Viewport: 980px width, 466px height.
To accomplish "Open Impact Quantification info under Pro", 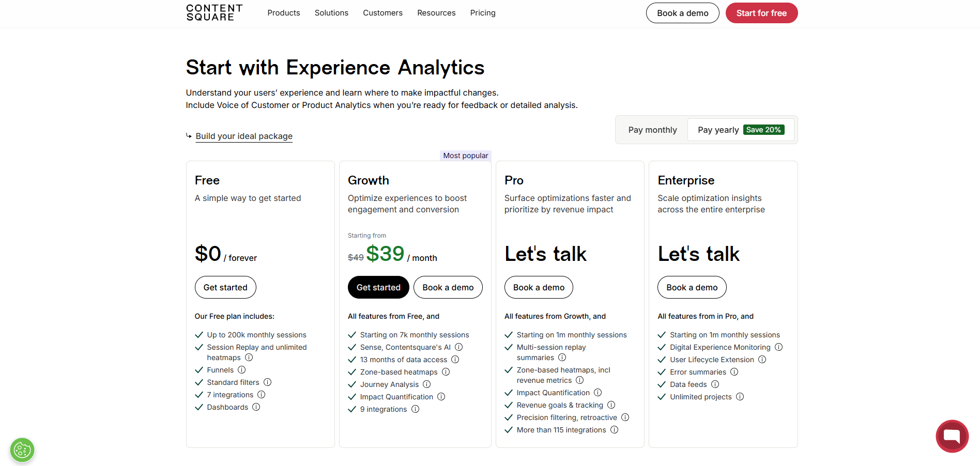I will pyautogui.click(x=598, y=393).
